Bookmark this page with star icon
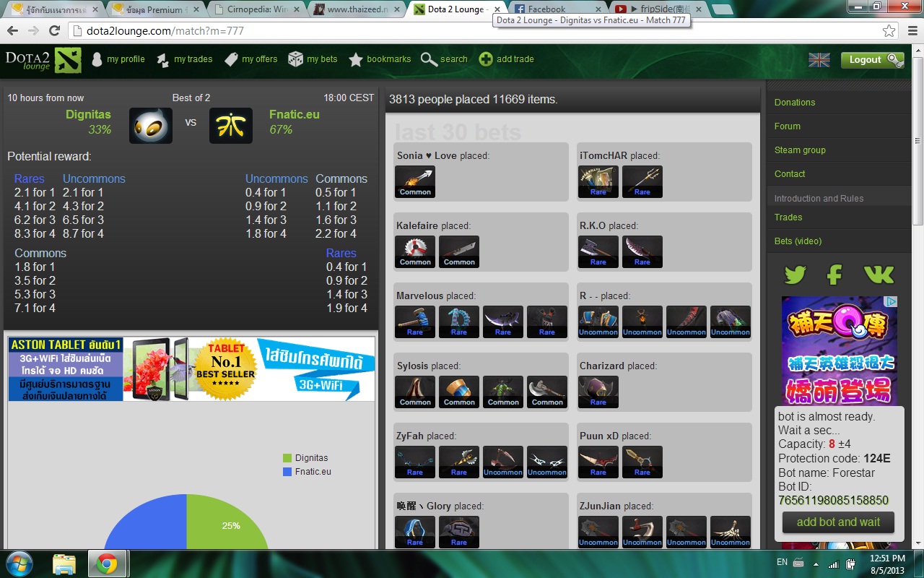The height and width of the screenshot is (578, 924). (889, 31)
